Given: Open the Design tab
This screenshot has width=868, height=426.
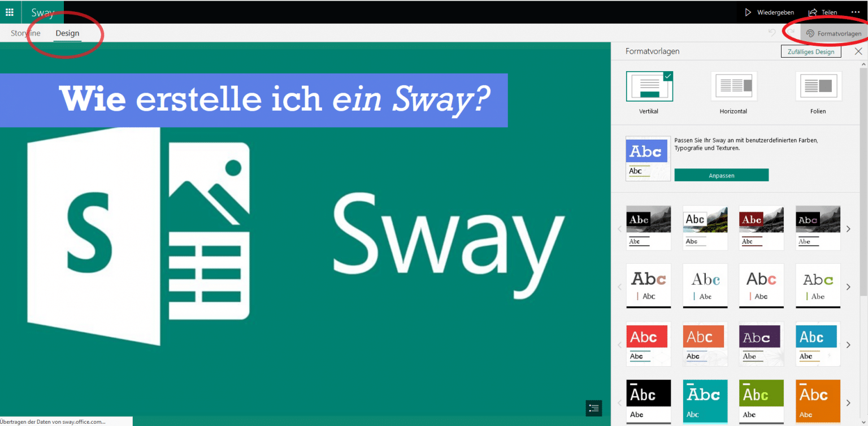Looking at the screenshot, I should coord(67,33).
